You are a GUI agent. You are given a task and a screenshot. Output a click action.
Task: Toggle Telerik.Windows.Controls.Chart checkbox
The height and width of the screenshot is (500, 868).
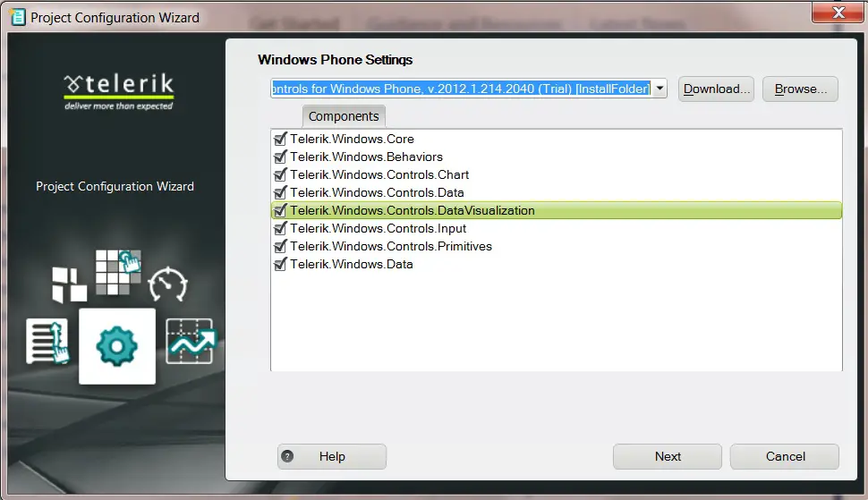(280, 174)
